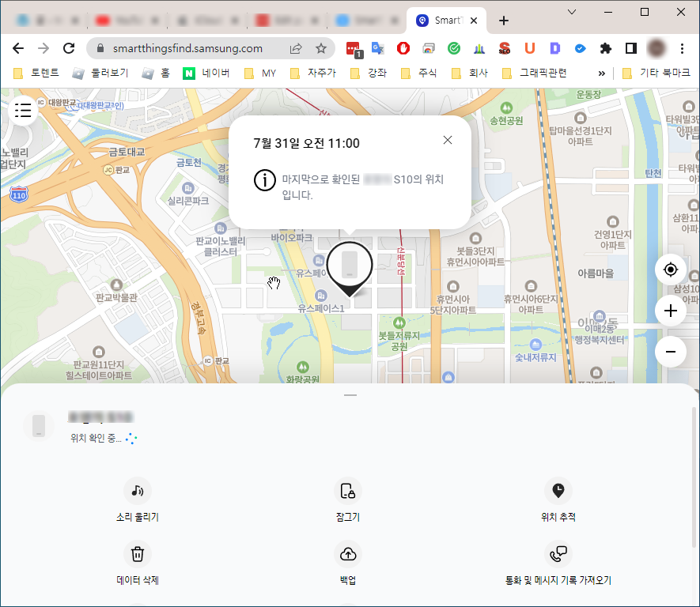The width and height of the screenshot is (700, 607).
Task: Open the orange U extension
Action: pyautogui.click(x=530, y=48)
